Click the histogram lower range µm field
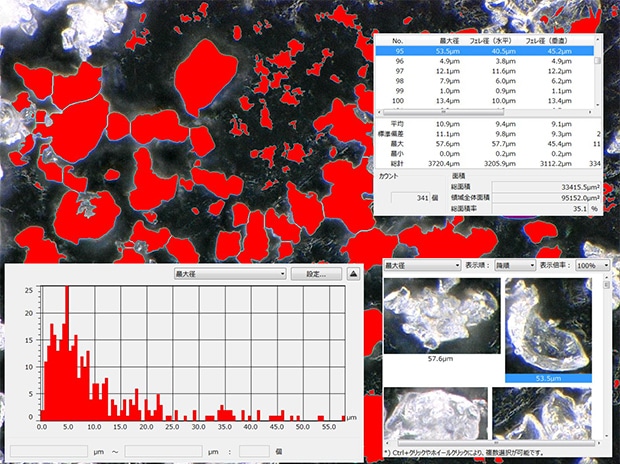Screen dimensions: 620x464 49,451
